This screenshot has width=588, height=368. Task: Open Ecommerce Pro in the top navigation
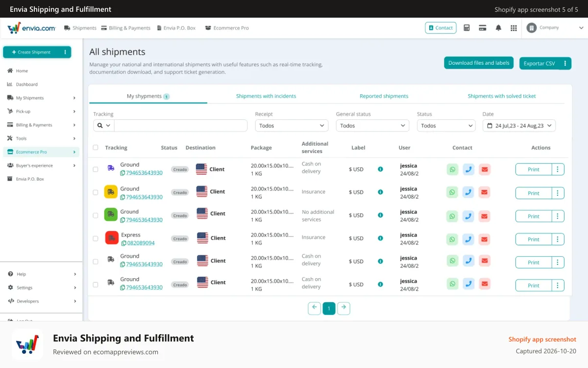point(227,28)
